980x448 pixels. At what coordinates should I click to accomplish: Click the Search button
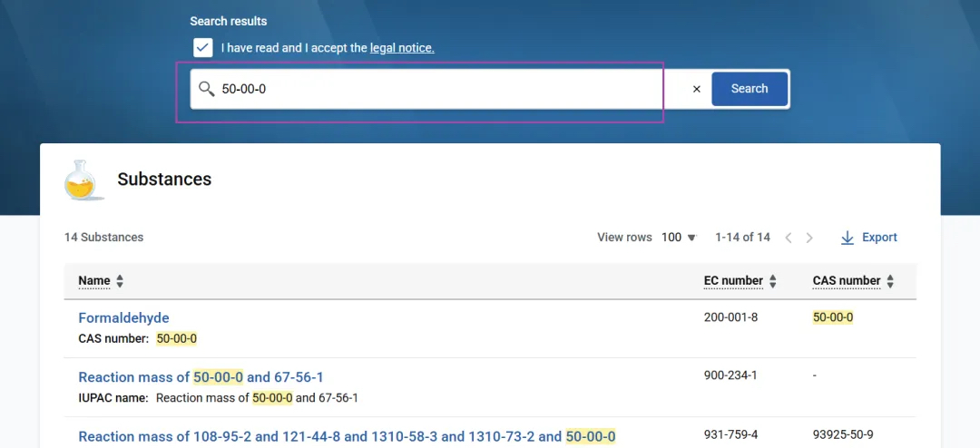[x=750, y=89]
